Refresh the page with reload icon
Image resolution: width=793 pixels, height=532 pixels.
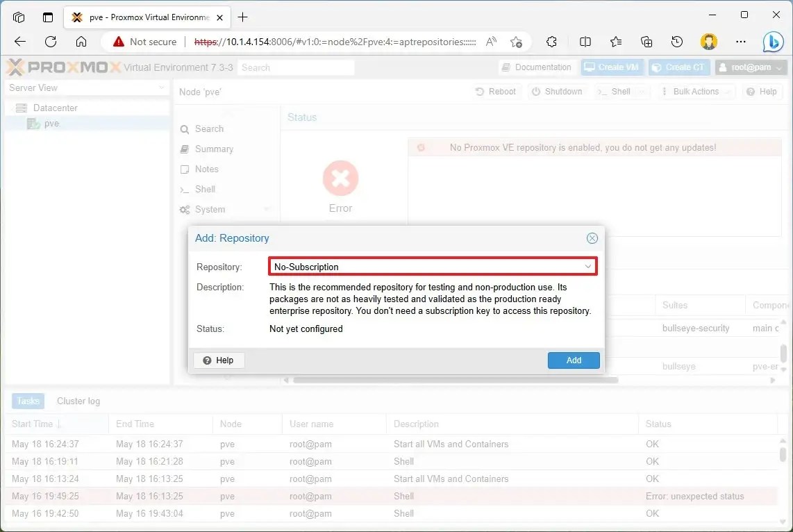point(51,42)
